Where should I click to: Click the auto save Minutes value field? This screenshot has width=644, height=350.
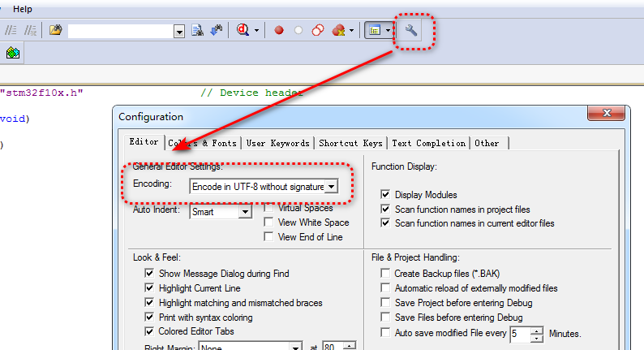(x=521, y=334)
